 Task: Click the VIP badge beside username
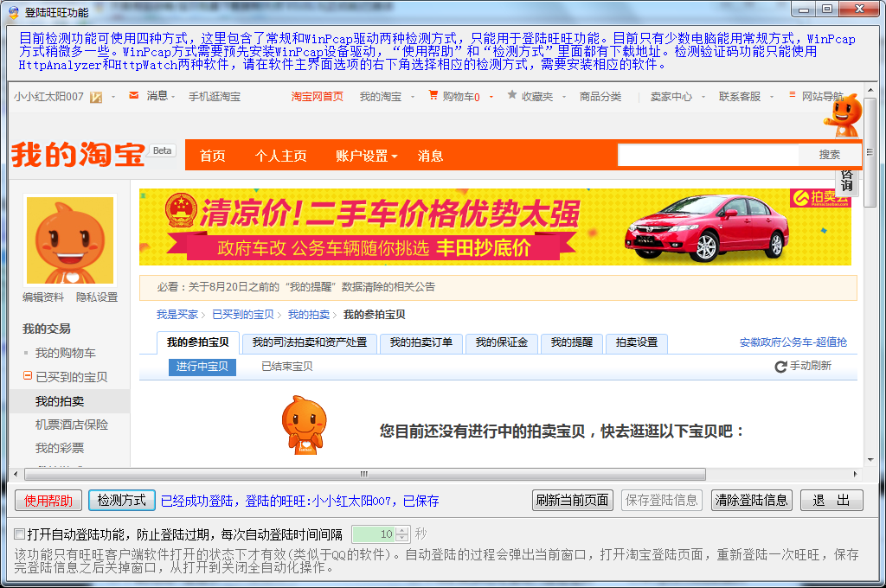pyautogui.click(x=96, y=97)
